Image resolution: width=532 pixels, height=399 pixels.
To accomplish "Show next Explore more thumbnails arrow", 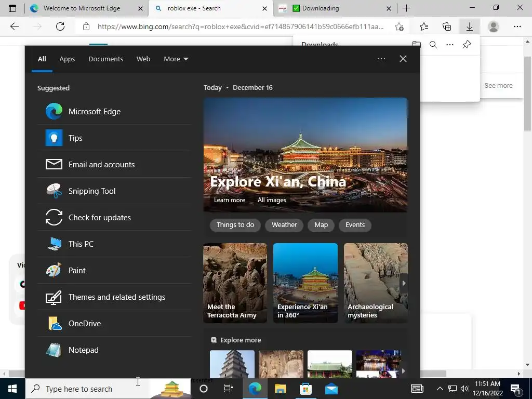I will click(403, 371).
